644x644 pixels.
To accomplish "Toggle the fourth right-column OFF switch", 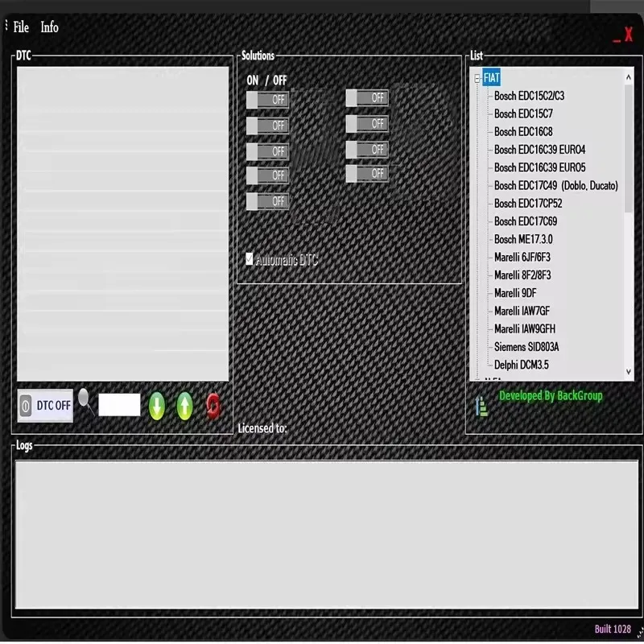I will click(367, 173).
